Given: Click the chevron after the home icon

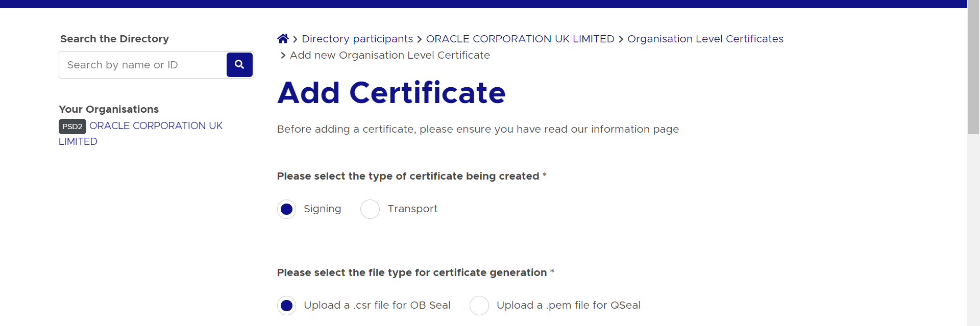Looking at the screenshot, I should pos(295,39).
